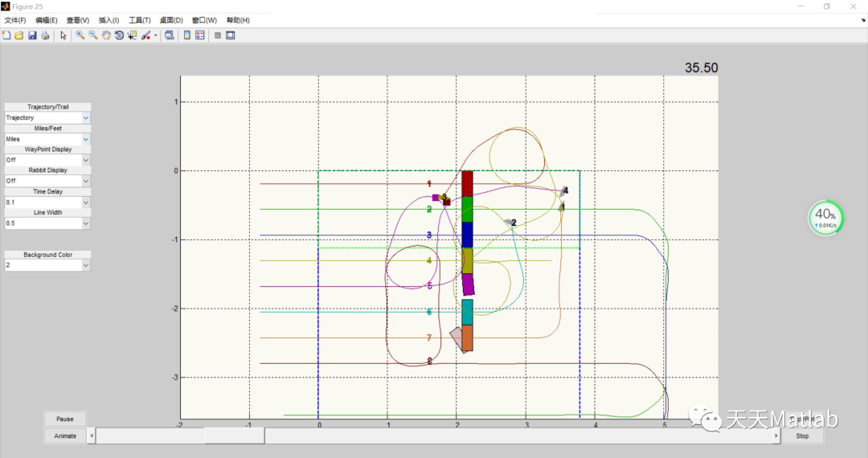
Task: Open file using the folder icon
Action: tap(19, 35)
